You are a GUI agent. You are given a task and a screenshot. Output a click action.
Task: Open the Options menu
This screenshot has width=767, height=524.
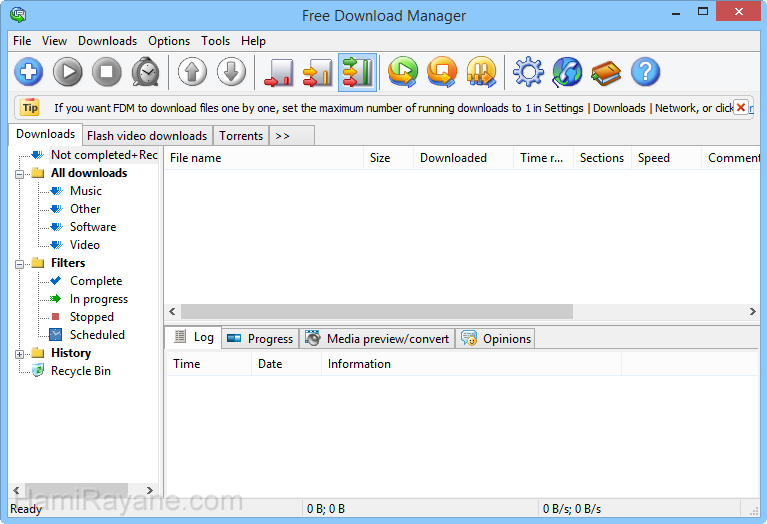[x=169, y=41]
